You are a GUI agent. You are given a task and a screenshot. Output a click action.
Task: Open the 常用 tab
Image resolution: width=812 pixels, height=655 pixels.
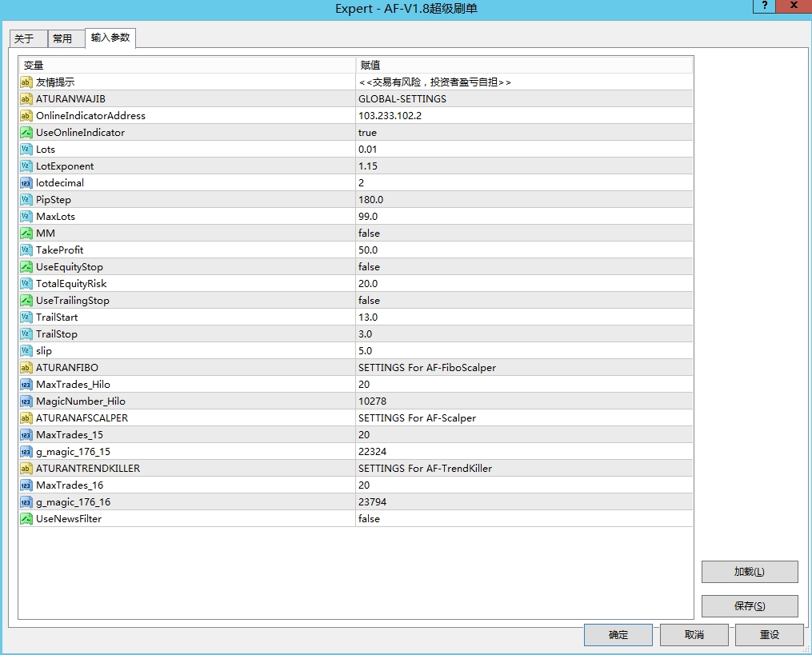[62, 39]
